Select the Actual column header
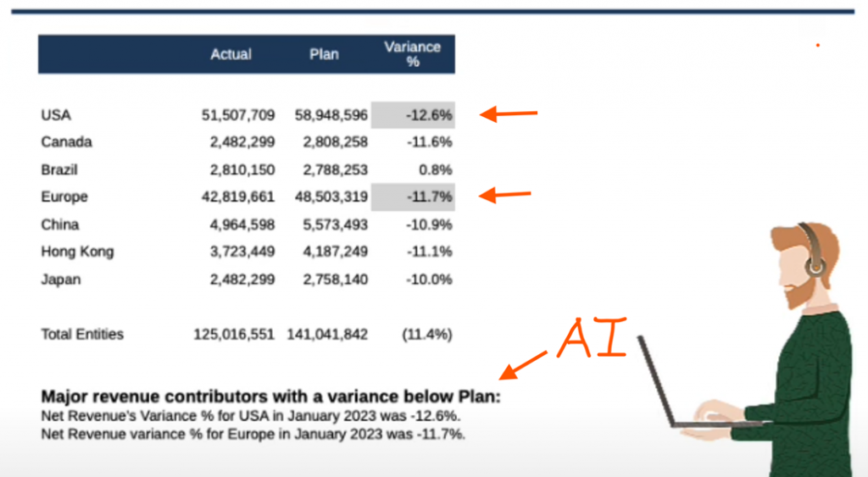The image size is (868, 477). [231, 54]
